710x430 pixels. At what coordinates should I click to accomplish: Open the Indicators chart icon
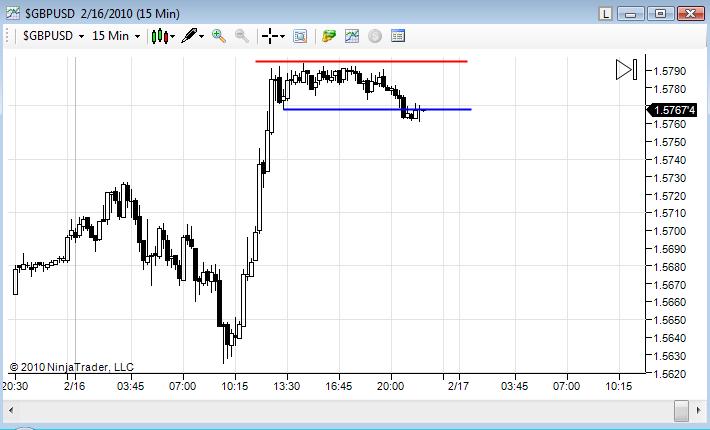352,36
